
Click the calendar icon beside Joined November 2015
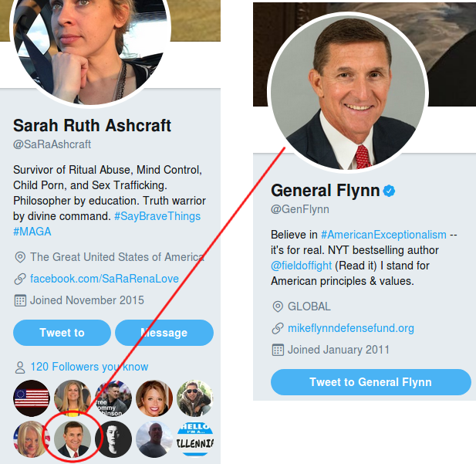pos(20,300)
